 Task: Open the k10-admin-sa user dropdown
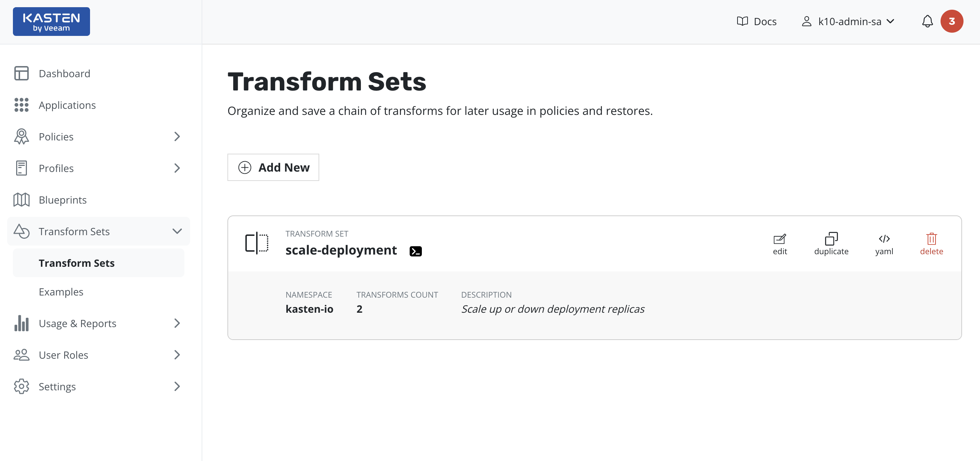(x=849, y=22)
